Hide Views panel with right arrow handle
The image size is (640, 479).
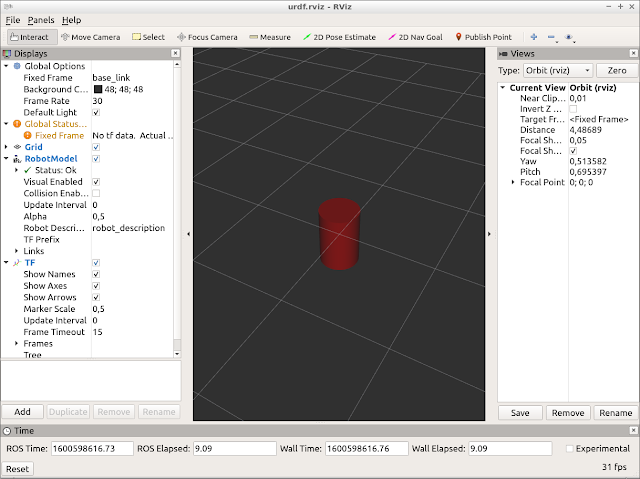(489, 234)
